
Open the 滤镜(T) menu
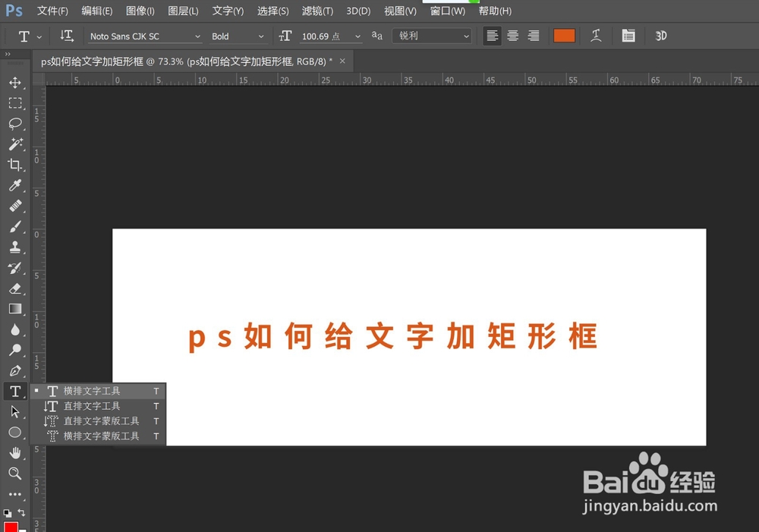317,11
